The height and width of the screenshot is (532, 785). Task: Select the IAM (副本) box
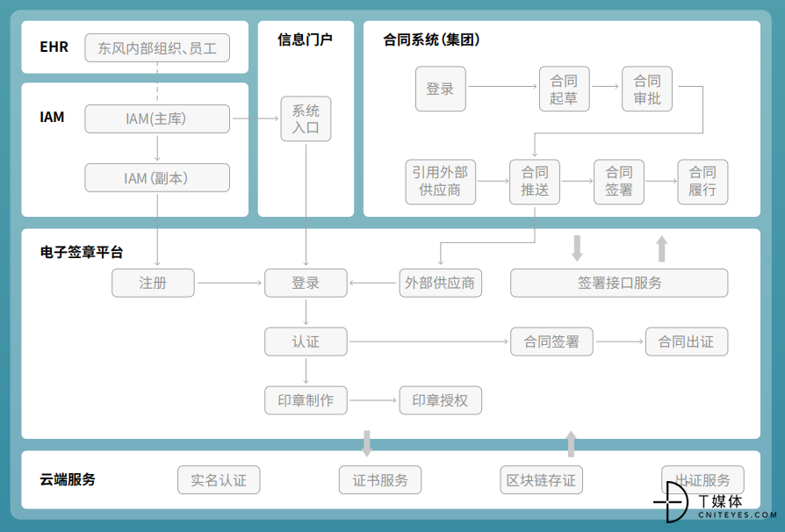[x=157, y=177]
